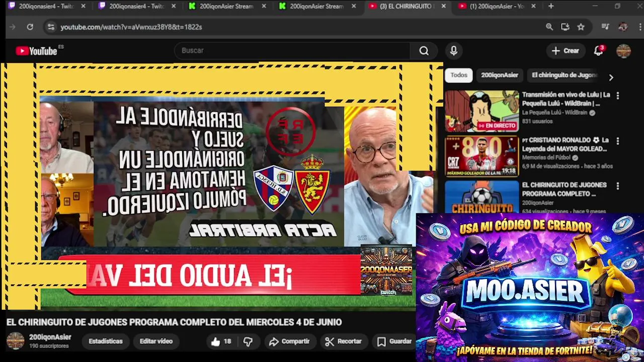Reload the page with the browser refresh icon

pos(30,27)
